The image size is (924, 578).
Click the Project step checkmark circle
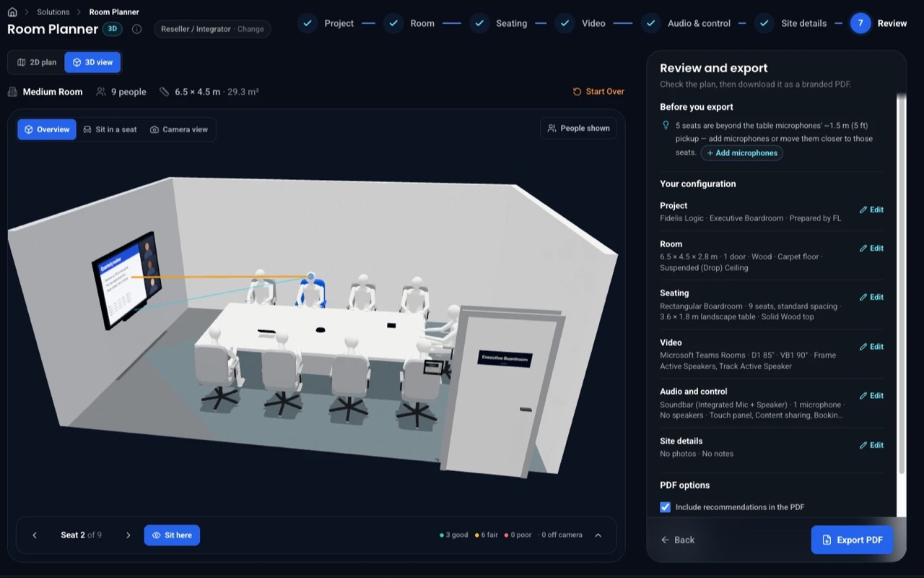tap(308, 23)
